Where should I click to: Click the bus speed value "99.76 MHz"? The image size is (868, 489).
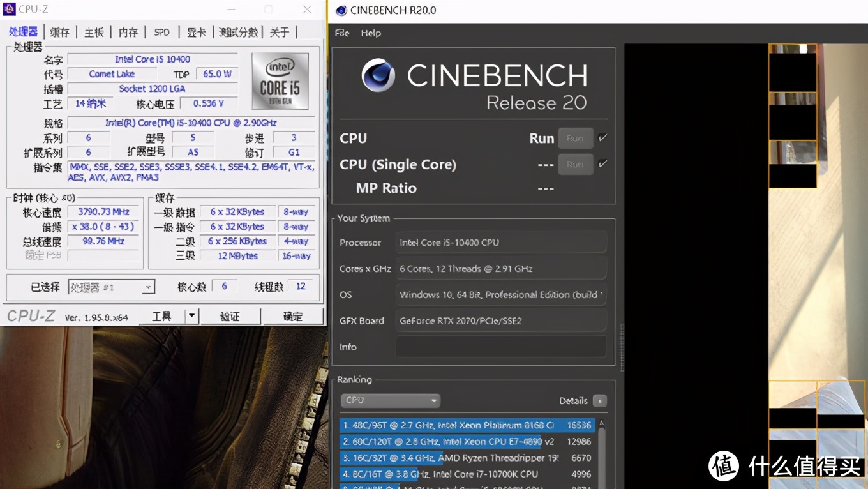[103, 241]
